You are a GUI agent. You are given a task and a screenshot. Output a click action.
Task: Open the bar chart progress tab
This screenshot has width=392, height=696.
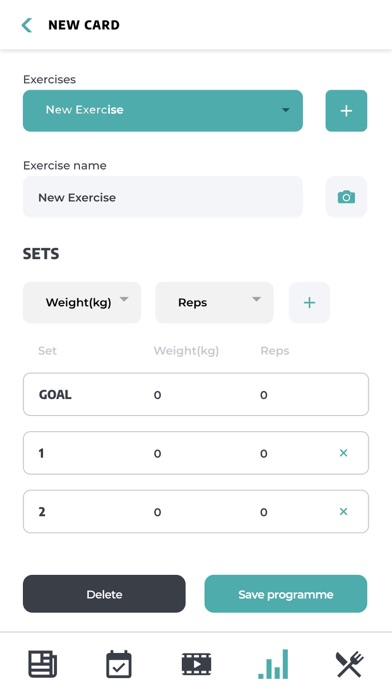[273, 664]
